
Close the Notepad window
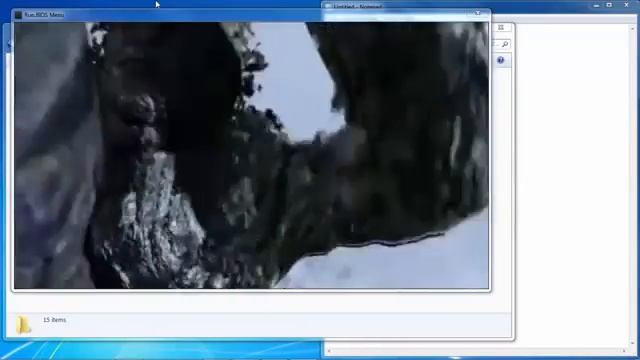pos(627,5)
